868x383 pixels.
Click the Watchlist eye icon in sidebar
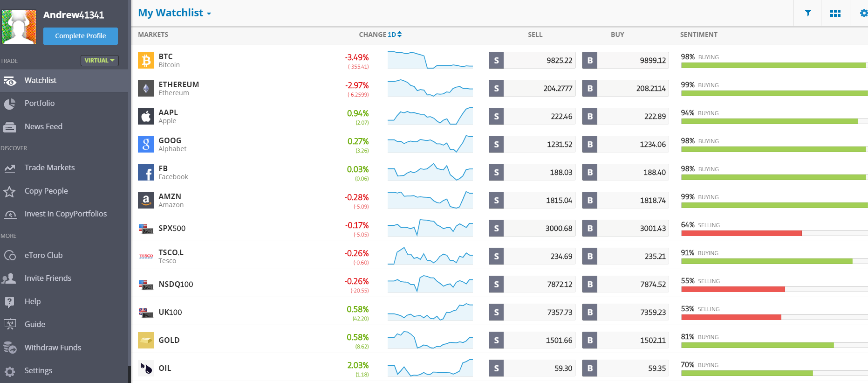click(x=10, y=81)
